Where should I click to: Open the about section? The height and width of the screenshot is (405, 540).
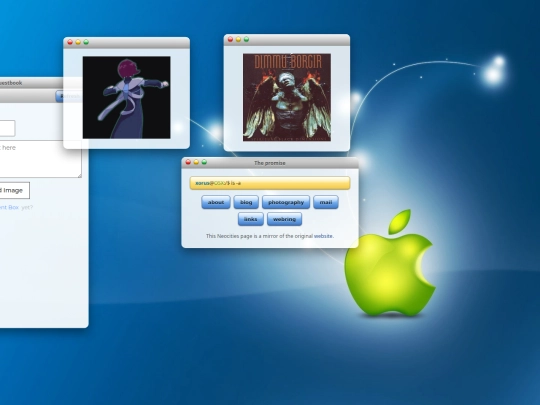(x=216, y=202)
